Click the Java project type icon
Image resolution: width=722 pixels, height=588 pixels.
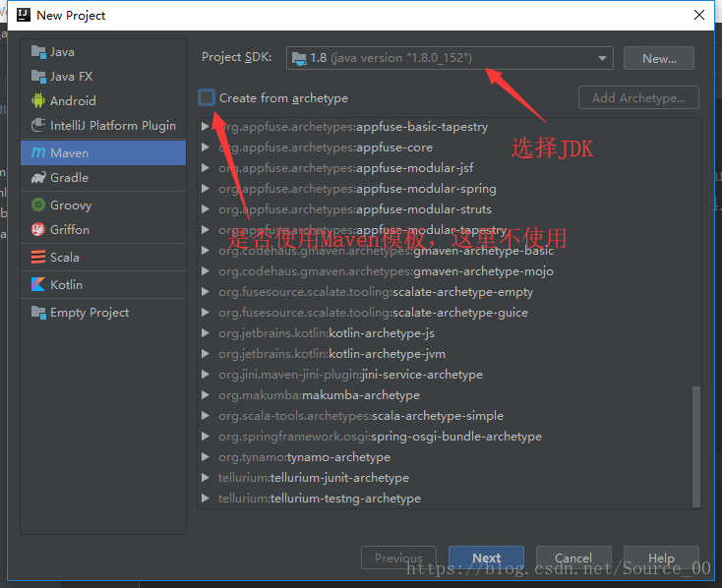(x=38, y=52)
